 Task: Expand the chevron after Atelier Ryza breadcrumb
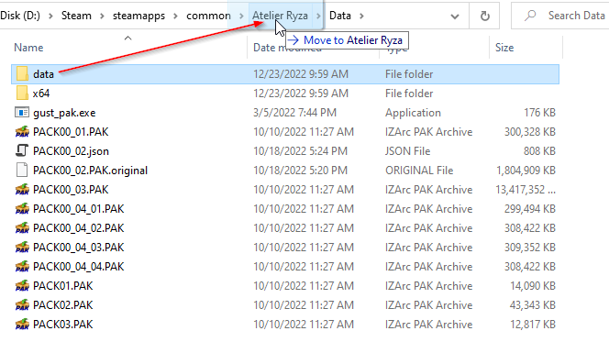(319, 16)
